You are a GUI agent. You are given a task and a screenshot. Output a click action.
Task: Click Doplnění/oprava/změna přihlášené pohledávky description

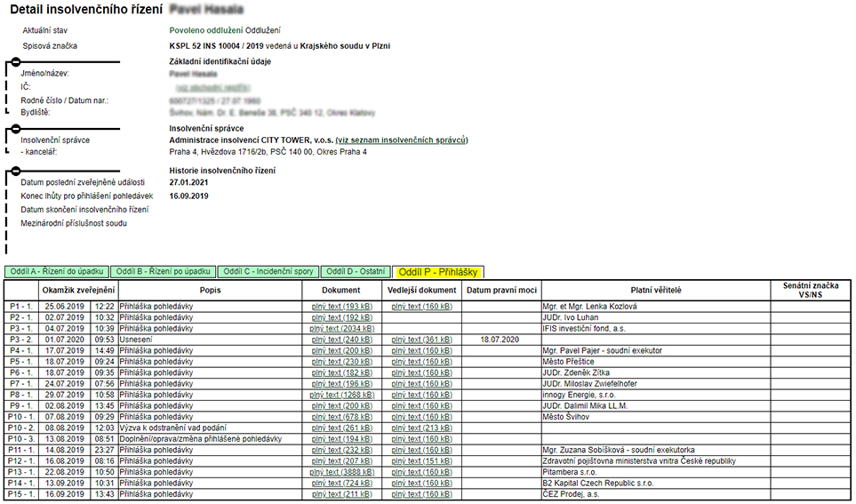pyautogui.click(x=201, y=438)
